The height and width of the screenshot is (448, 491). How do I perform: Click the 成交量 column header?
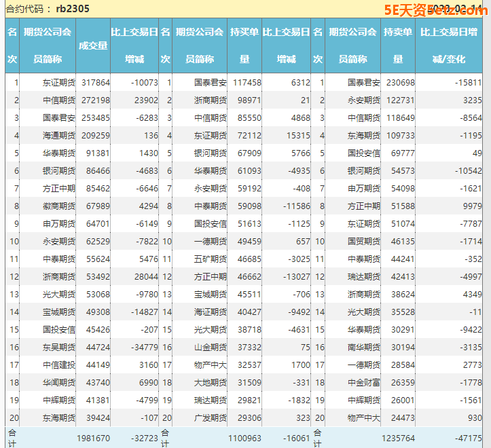point(93,45)
